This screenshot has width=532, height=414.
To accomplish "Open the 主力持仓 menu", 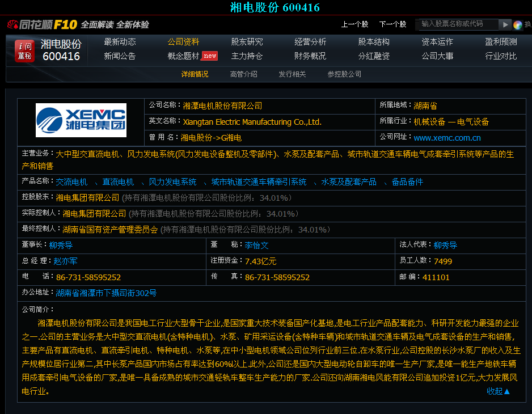I will (x=247, y=56).
